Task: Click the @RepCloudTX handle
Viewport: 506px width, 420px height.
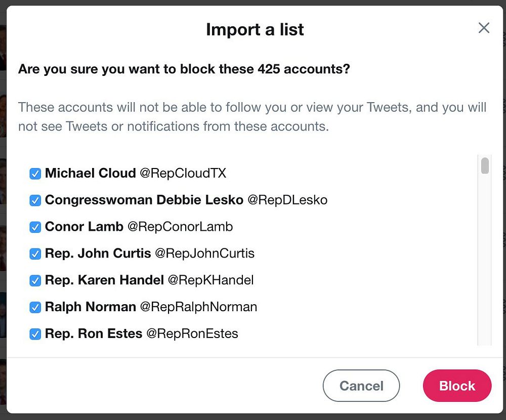Action: pos(183,174)
